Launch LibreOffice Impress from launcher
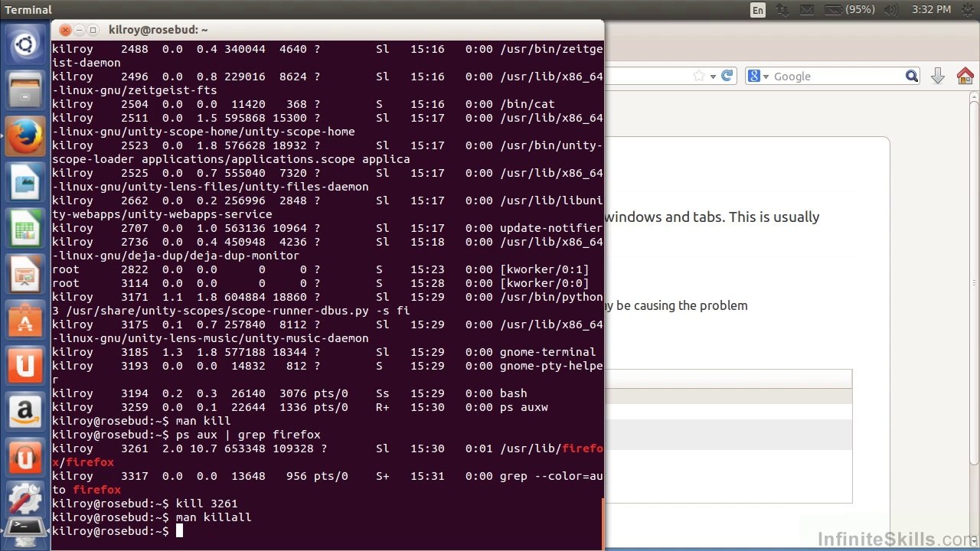This screenshot has width=980, height=551. (x=25, y=275)
